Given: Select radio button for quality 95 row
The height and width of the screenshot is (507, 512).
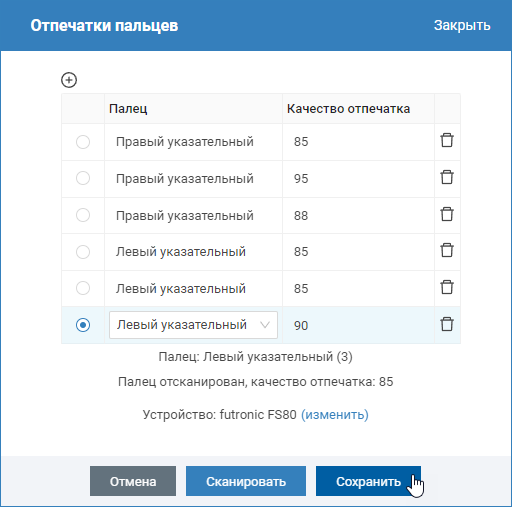Looking at the screenshot, I should point(83,178).
